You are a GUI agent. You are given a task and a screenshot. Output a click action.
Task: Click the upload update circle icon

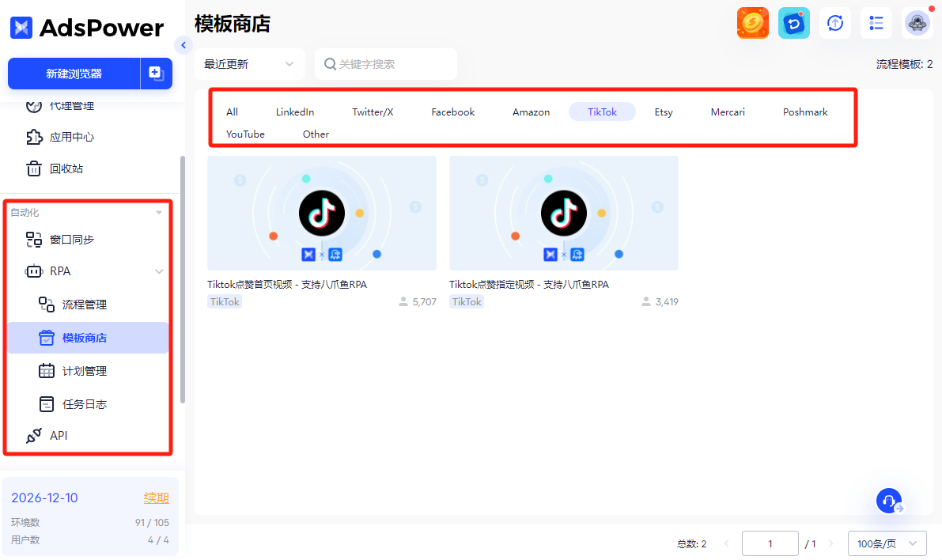835,24
